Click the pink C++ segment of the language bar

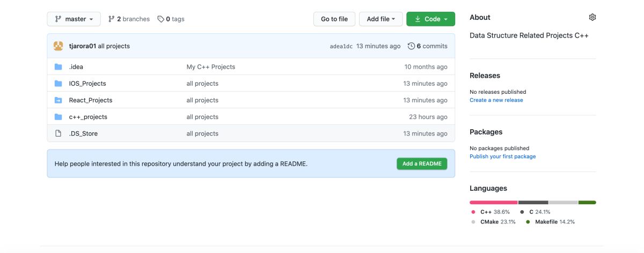[x=493, y=203]
